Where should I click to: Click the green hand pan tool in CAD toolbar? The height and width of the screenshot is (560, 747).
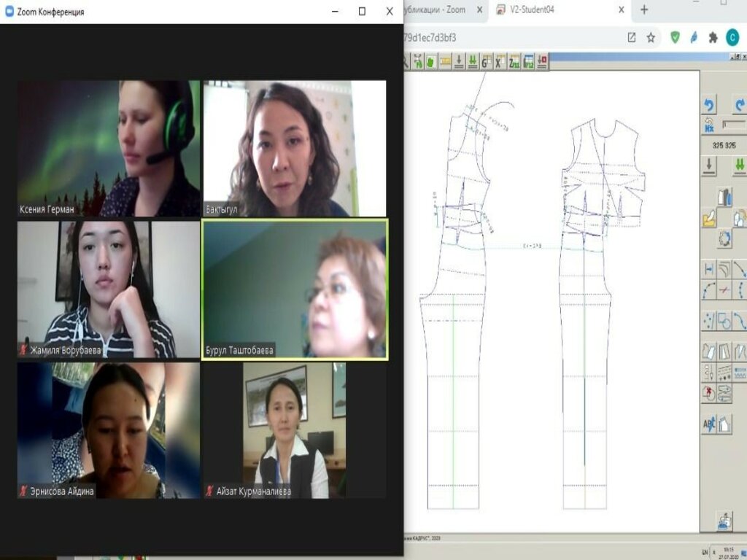coord(431,62)
